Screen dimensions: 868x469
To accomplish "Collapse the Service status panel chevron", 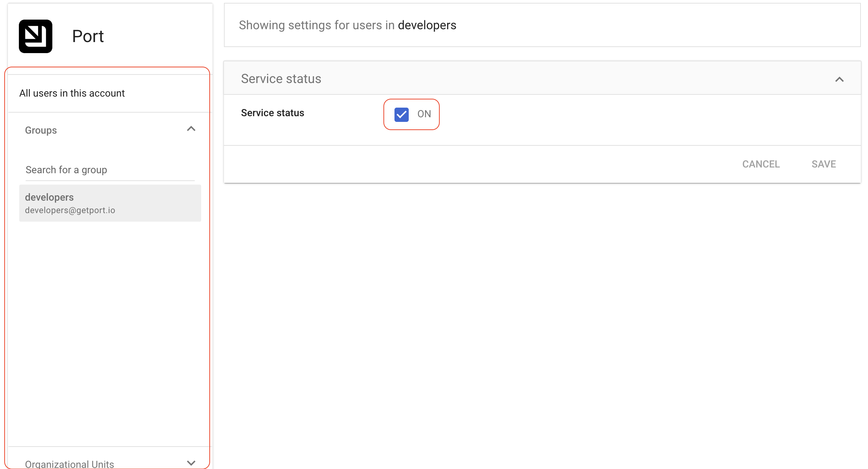I will [839, 79].
